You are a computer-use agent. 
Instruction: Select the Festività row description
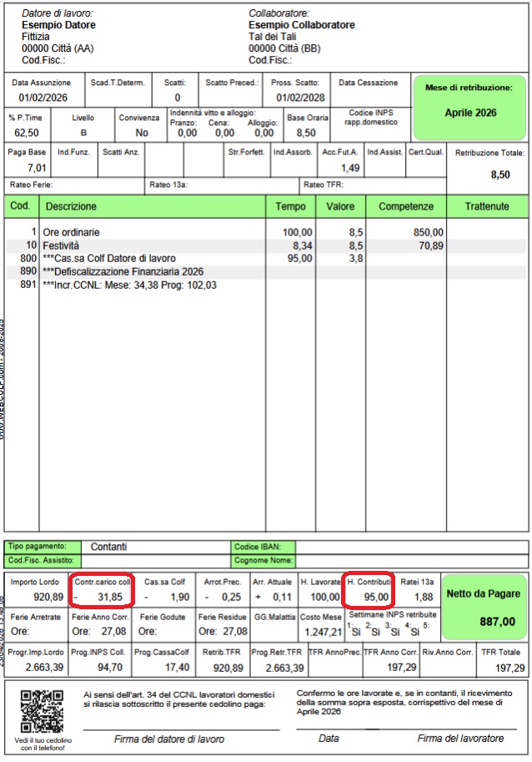point(63,245)
